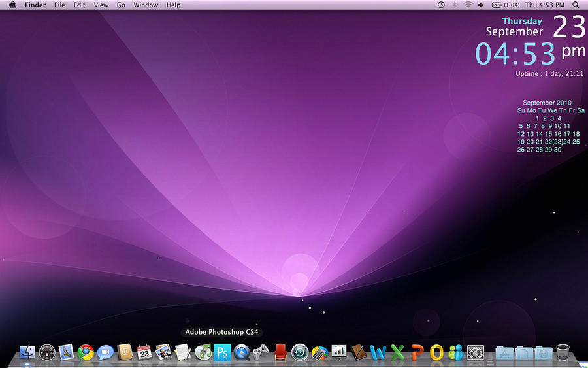Image resolution: width=588 pixels, height=368 pixels.
Task: Open the Applications folder stack
Action: [504, 353]
